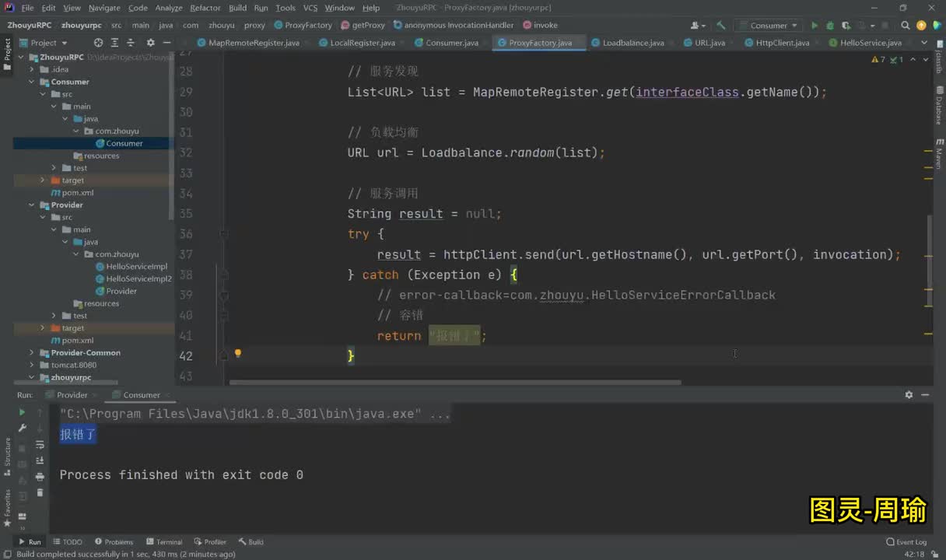Image resolution: width=946 pixels, height=560 pixels.
Task: Hide the Project tool window
Action: [167, 43]
